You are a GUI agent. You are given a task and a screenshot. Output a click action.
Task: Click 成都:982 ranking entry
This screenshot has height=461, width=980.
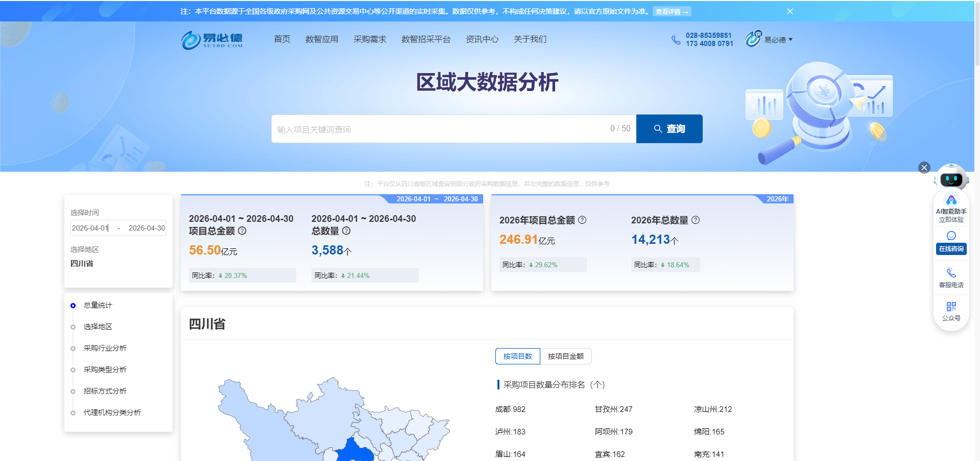click(x=510, y=409)
